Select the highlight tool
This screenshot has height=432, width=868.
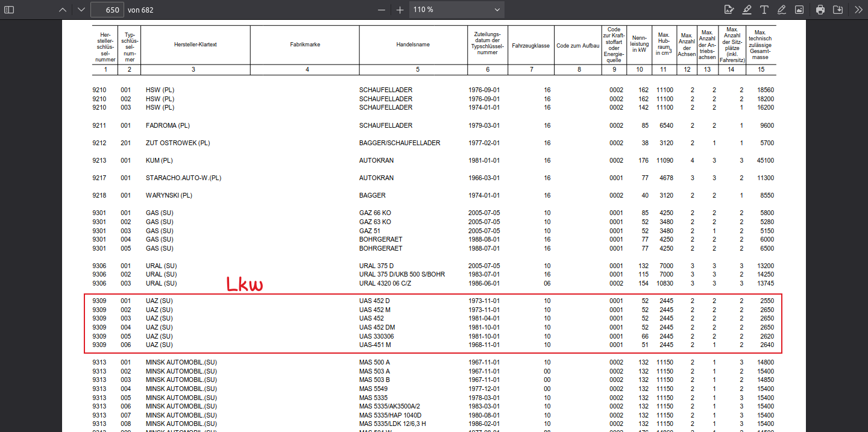pyautogui.click(x=747, y=10)
